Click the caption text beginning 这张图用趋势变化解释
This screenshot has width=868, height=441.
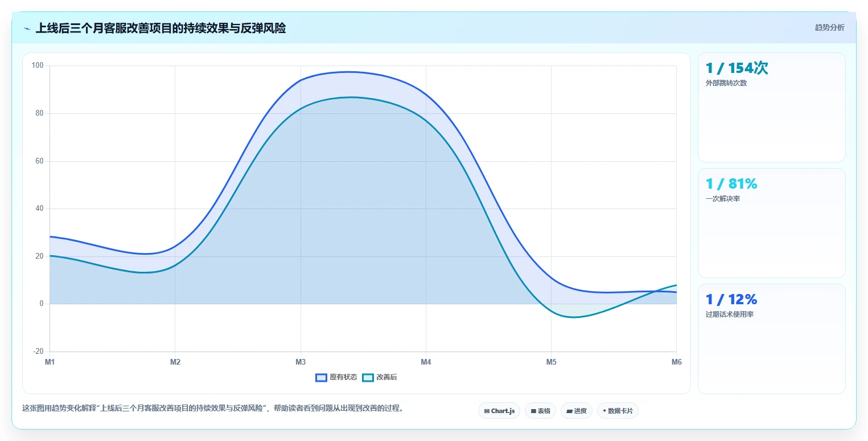tap(213, 409)
